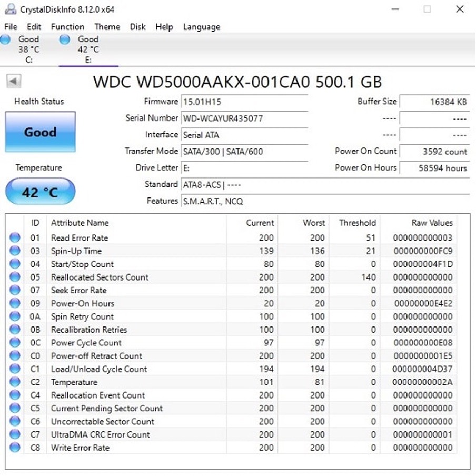476x476 pixels.
Task: Go to previous disk with left arrow
Action: [14, 81]
